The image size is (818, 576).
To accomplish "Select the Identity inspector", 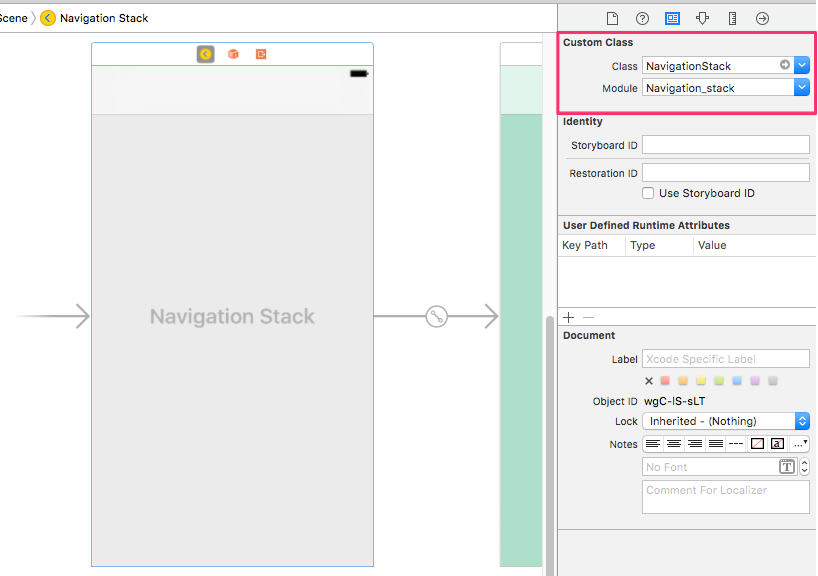I will tap(671, 17).
